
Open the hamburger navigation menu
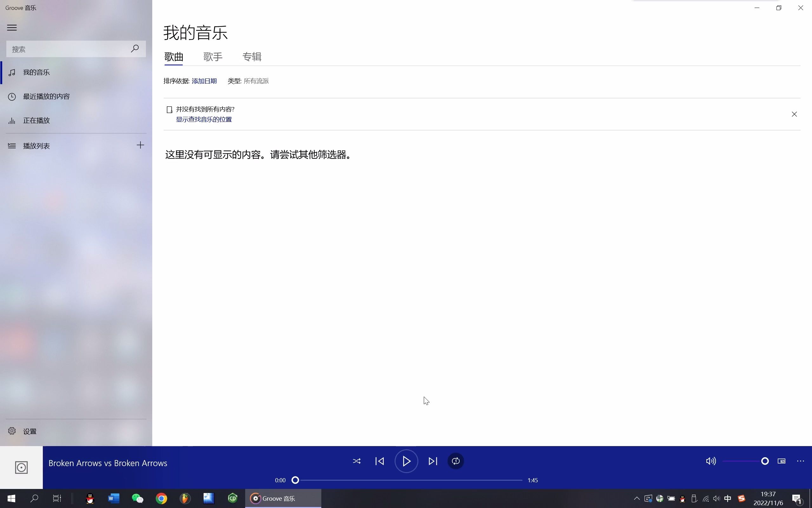click(12, 28)
